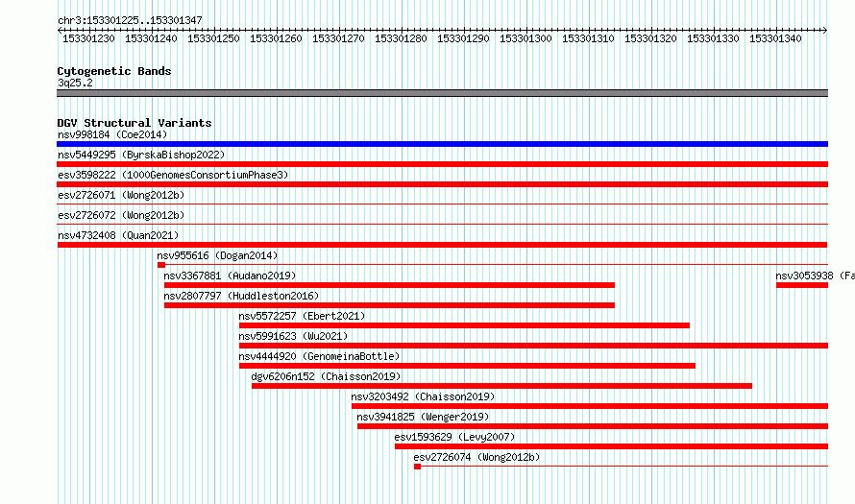Click the red esv3598222 variant bar

pyautogui.click(x=442, y=184)
